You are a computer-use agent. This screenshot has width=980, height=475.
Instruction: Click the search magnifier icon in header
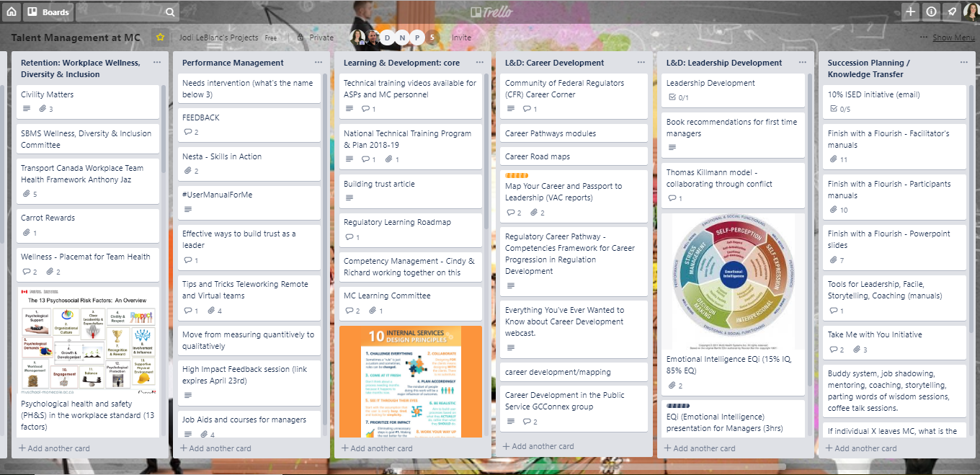coord(169,12)
